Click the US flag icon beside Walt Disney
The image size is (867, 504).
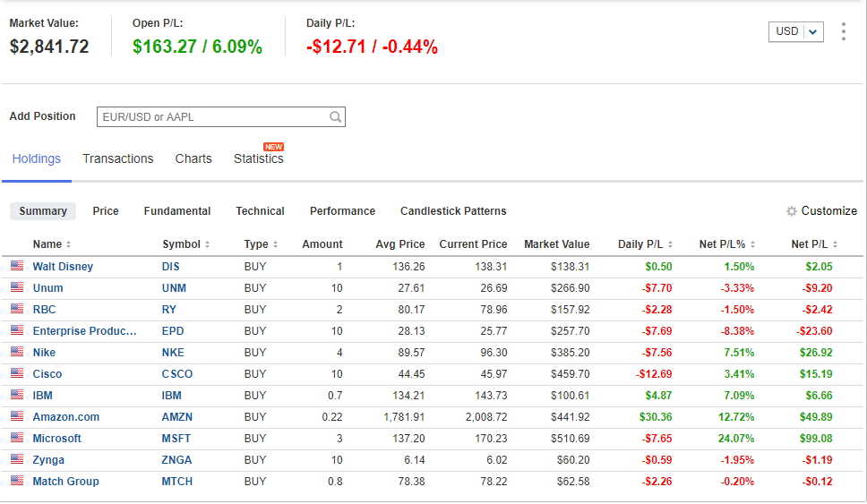[17, 266]
